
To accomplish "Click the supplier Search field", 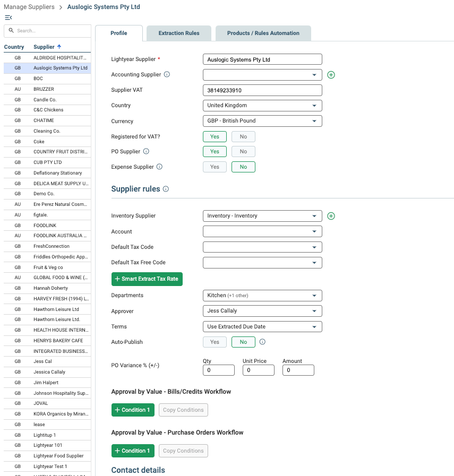I will point(47,31).
